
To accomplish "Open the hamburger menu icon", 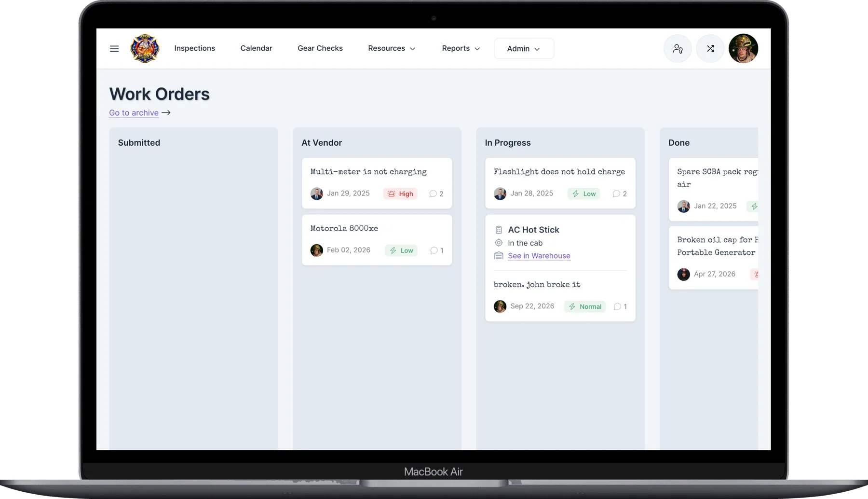I will click(114, 49).
